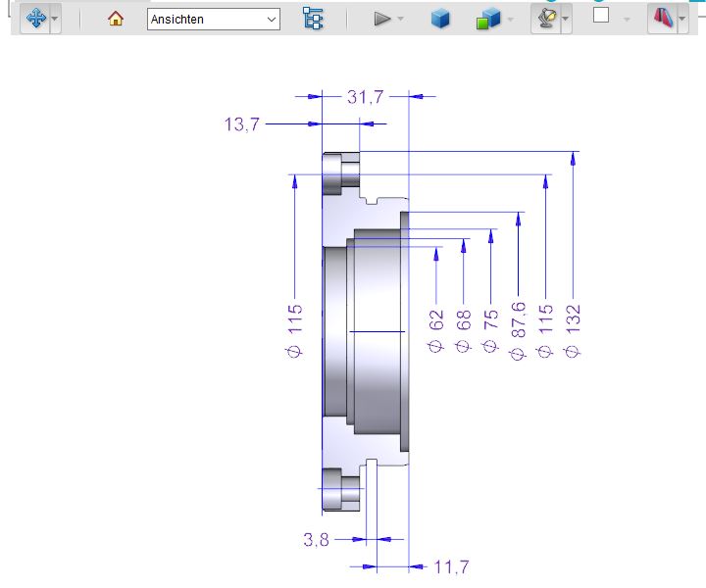Screen dimensions: 706x588
Task: Click the 31,7 width dimension label
Action: click(x=365, y=97)
